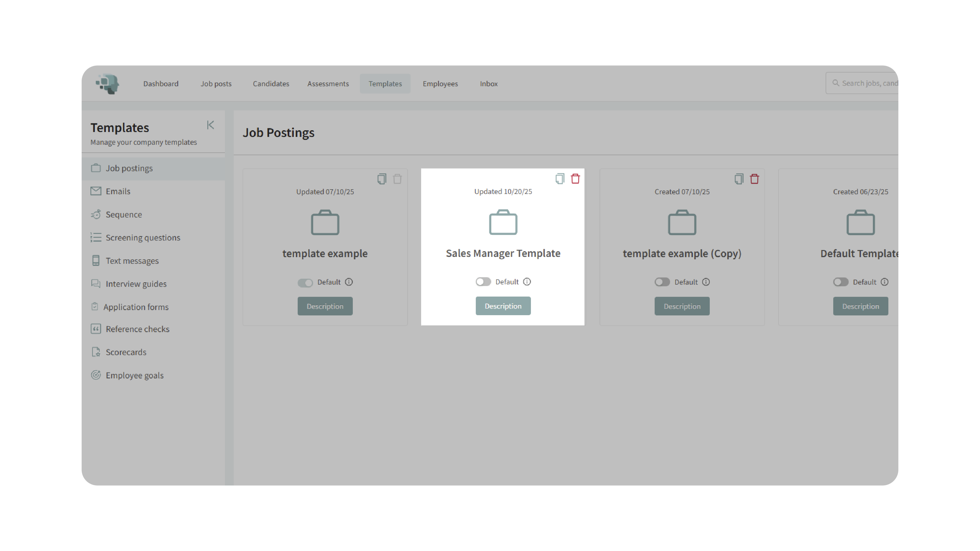Duplicate the Sales Manager Template
The height and width of the screenshot is (551, 980).
[560, 179]
